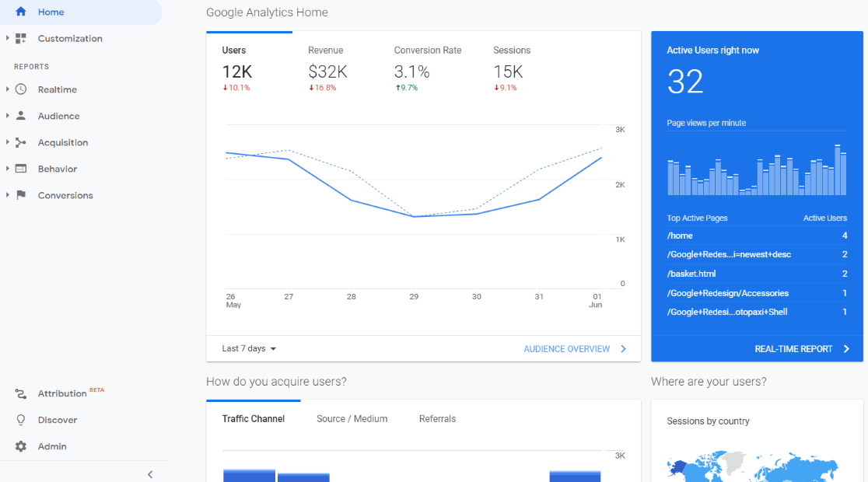Open the Behavior report icon
The height and width of the screenshot is (482, 868).
click(21, 169)
